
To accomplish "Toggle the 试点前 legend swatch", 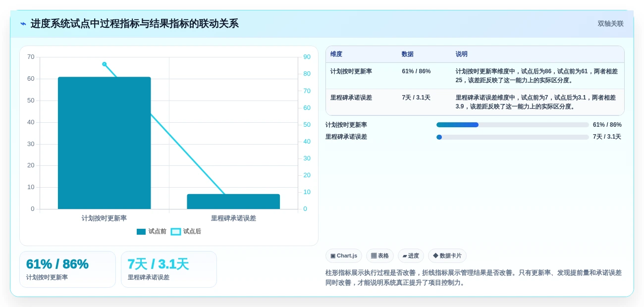I will 141,232.
